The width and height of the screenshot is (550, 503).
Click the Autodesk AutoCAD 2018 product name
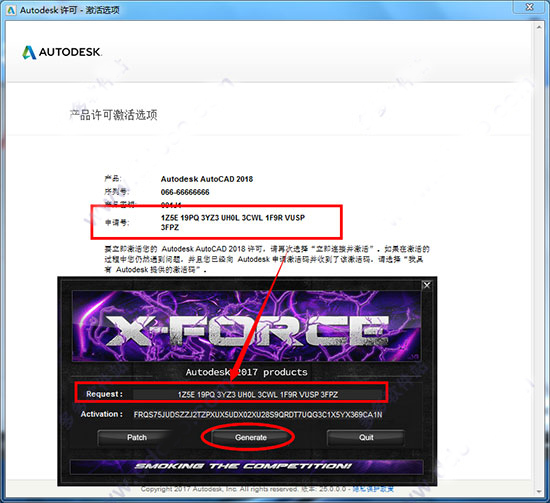click(x=207, y=179)
